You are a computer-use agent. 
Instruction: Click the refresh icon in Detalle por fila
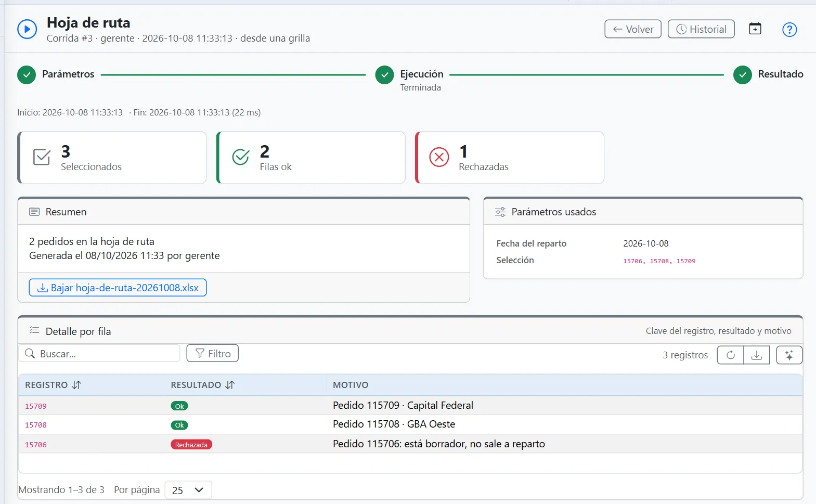coord(731,355)
